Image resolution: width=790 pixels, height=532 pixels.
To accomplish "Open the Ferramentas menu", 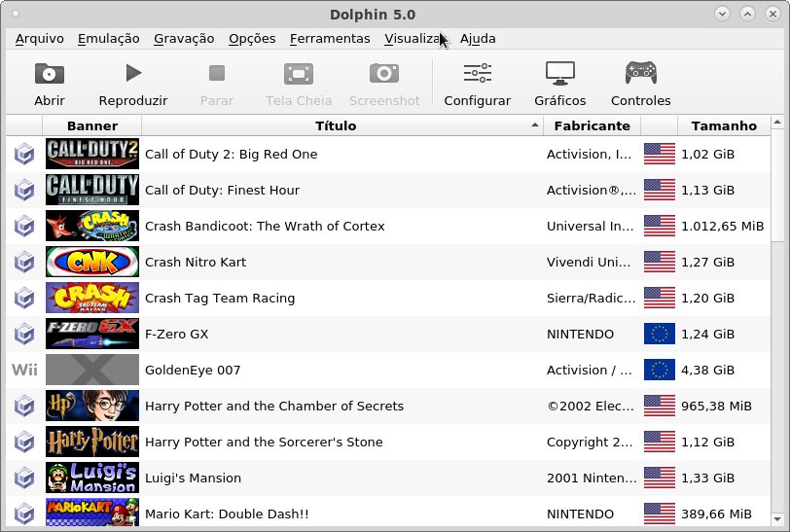I will coord(330,39).
